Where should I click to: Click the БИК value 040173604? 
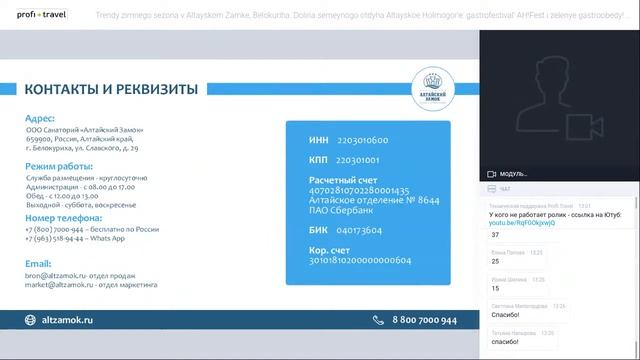coord(359,230)
